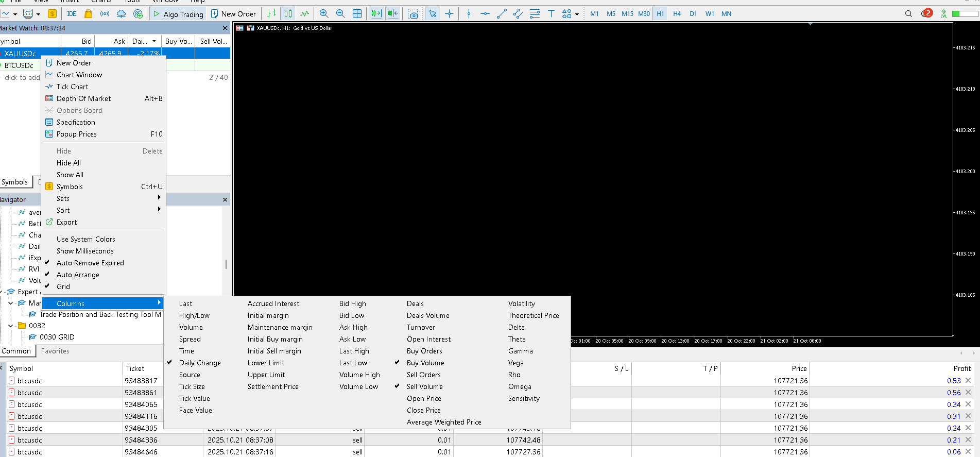
Task: Set the H4 timeframe
Action: click(677, 14)
